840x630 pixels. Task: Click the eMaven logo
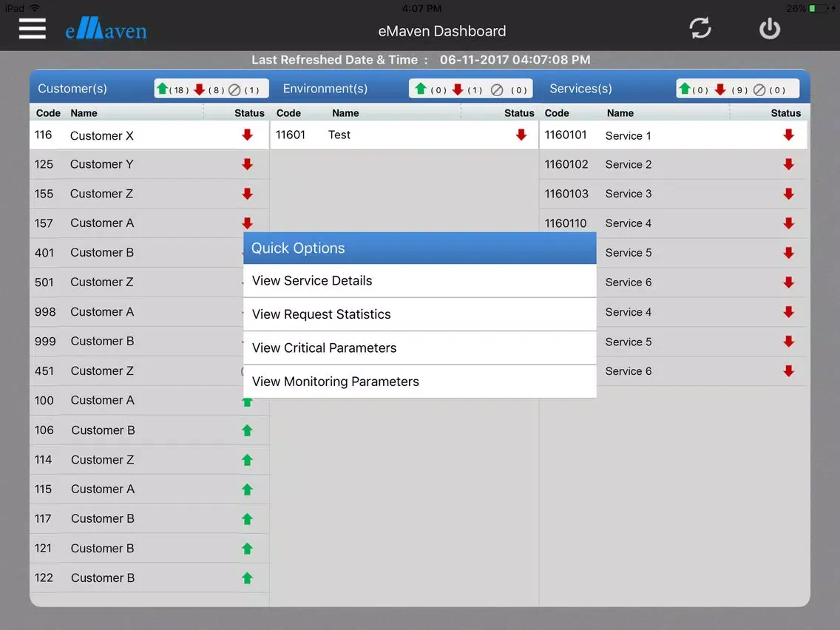click(106, 29)
